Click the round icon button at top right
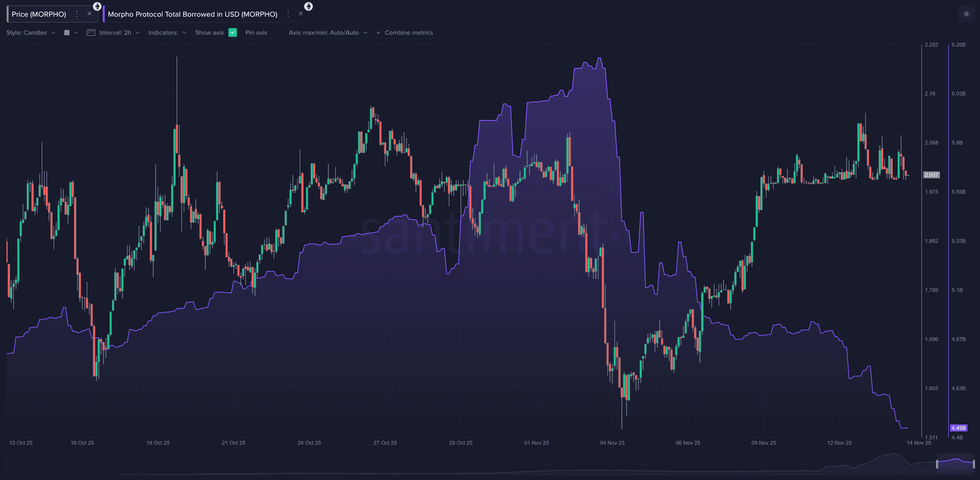The height and width of the screenshot is (480, 980). pos(966,14)
